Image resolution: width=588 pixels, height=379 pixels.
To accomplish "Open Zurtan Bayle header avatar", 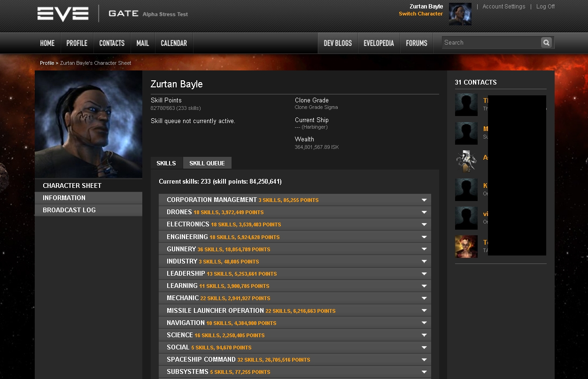I will point(460,14).
